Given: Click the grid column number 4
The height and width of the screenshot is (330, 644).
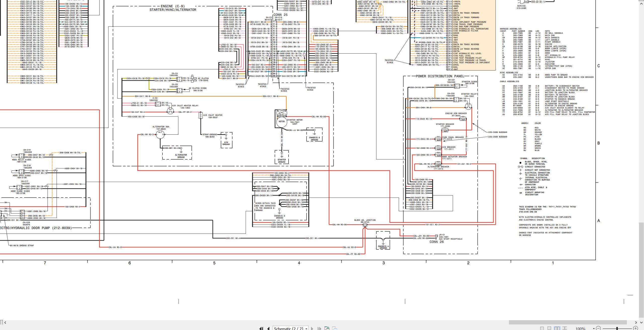Looking at the screenshot, I should click(299, 263).
